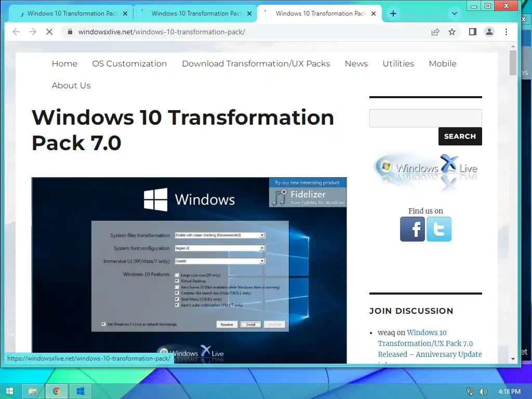Open the About Us page

point(71,86)
